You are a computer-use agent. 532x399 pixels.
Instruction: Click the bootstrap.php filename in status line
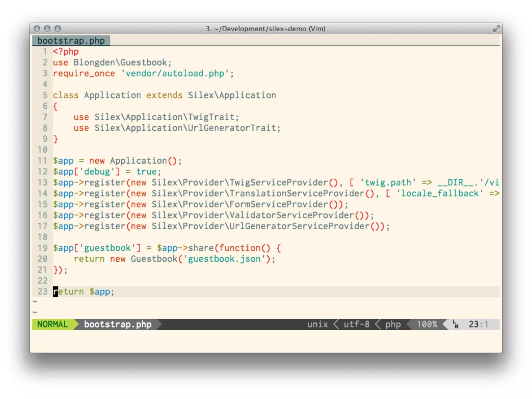117,324
